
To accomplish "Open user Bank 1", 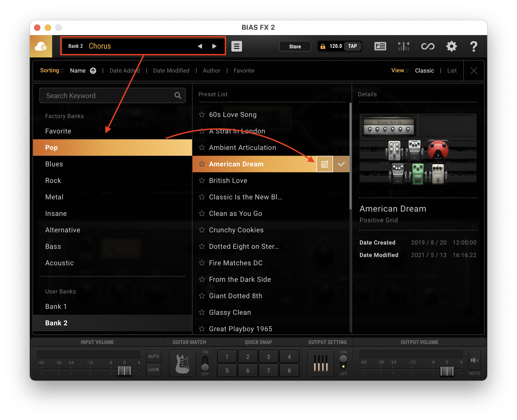I will pos(112,306).
